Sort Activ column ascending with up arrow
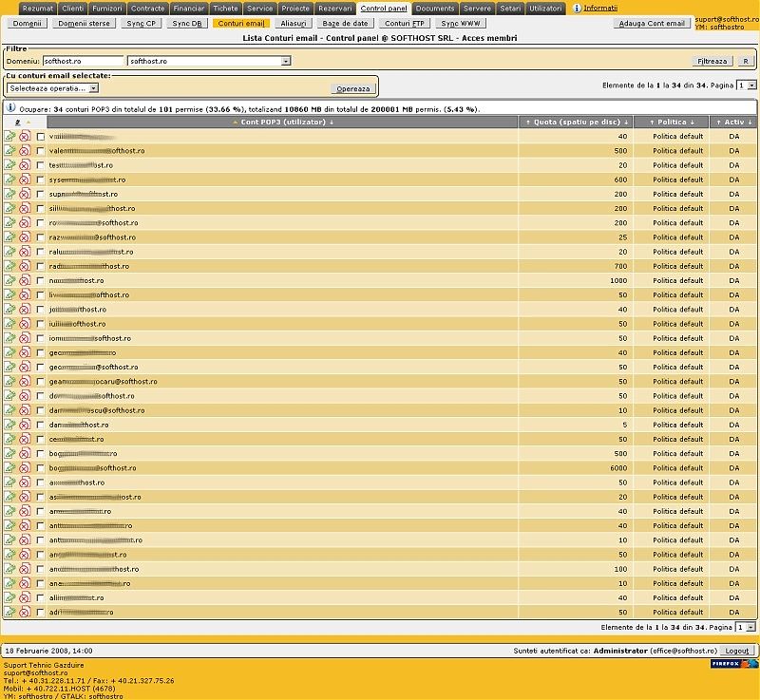Viewport: 760px width, 700px height. click(x=718, y=123)
